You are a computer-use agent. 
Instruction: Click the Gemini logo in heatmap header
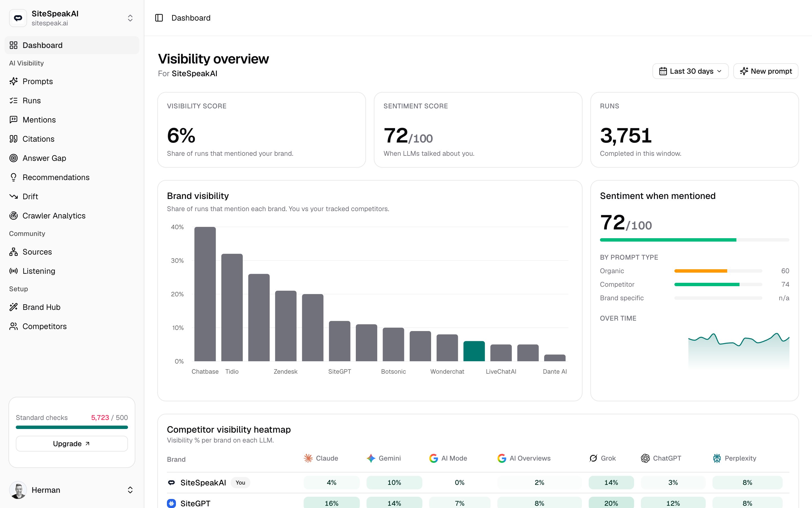(371, 458)
